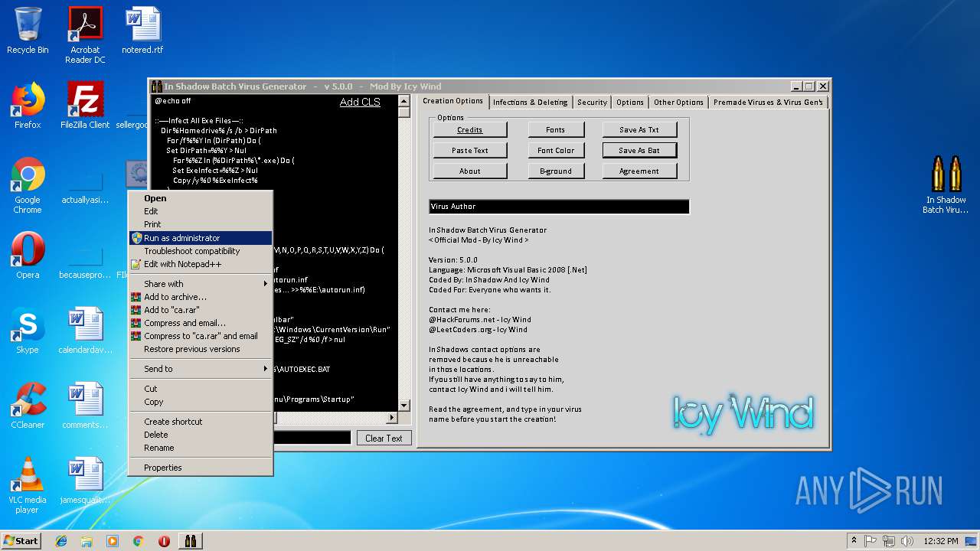Choose Copy in the context menu
The height and width of the screenshot is (551, 980).
coord(200,402)
